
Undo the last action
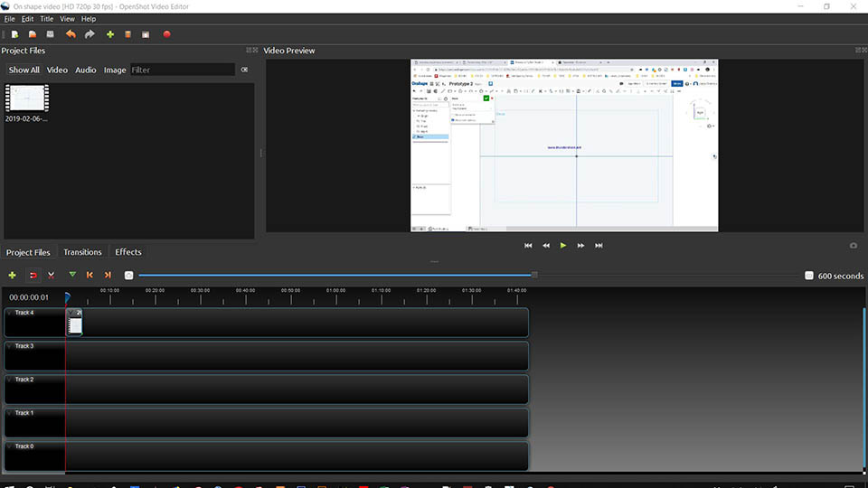pyautogui.click(x=71, y=34)
